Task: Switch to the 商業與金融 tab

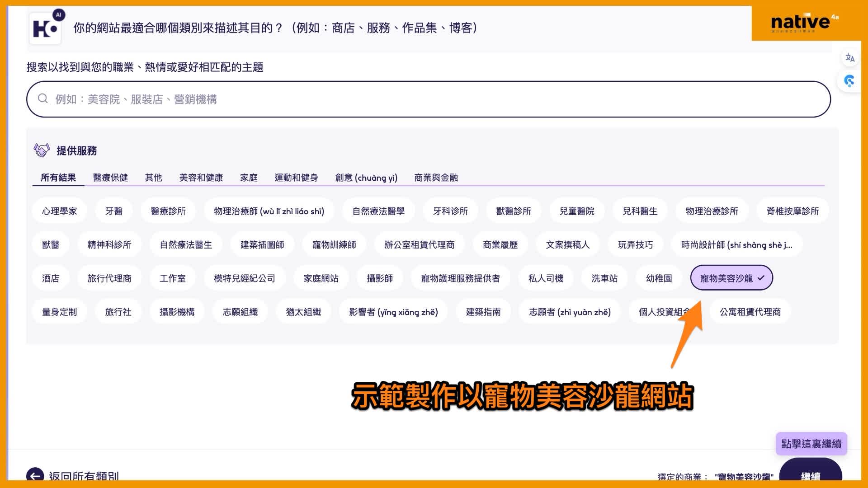Action: click(436, 178)
